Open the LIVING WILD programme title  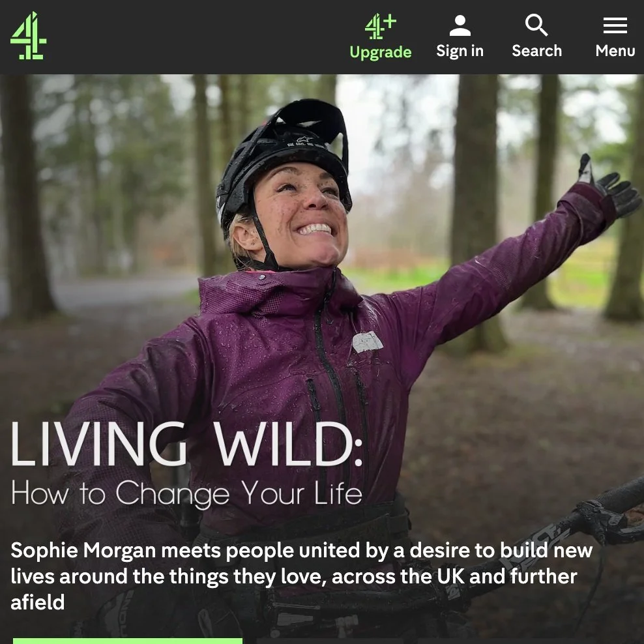point(186,444)
